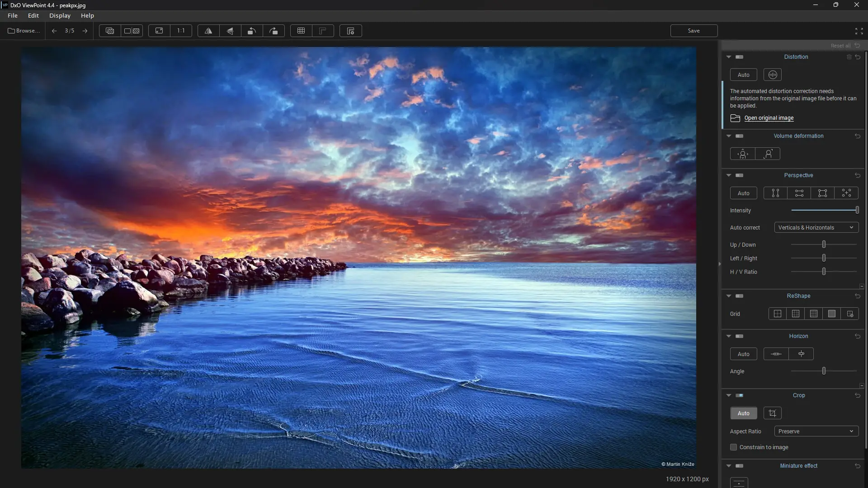Activate the manual crop tool icon
Image resolution: width=868 pixels, height=488 pixels.
point(772,413)
